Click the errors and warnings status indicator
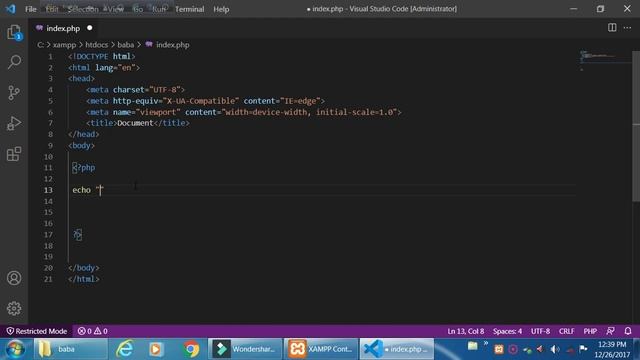The width and height of the screenshot is (640, 360). 93,331
